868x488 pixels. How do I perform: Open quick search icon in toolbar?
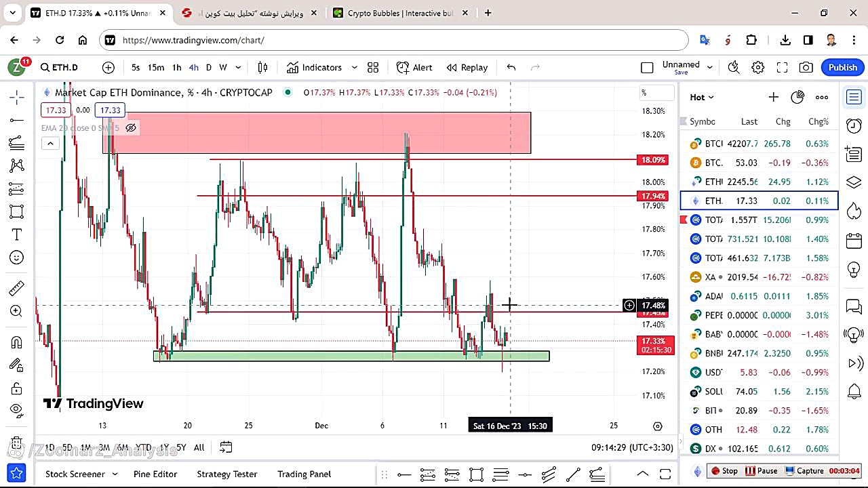tap(734, 67)
